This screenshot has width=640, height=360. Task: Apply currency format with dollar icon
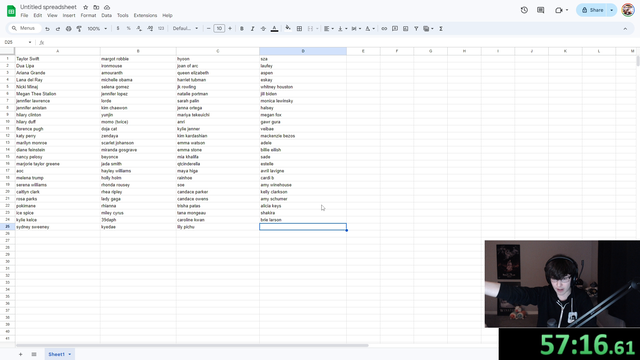point(118,29)
